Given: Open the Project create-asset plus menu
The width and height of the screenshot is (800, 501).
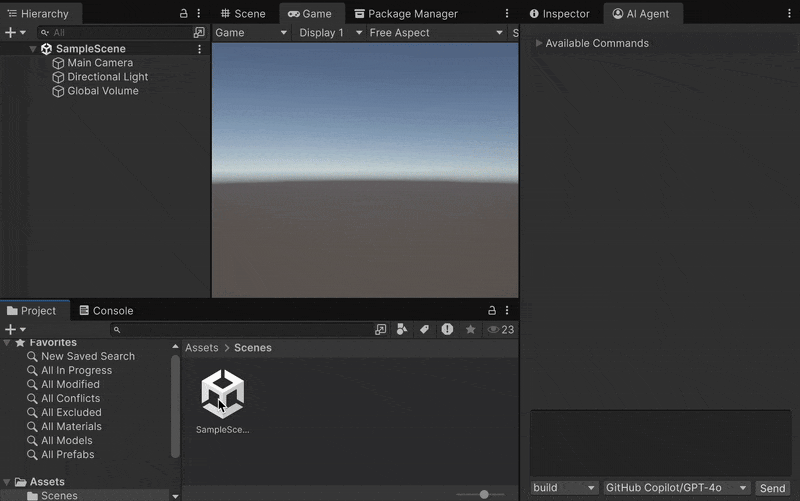Looking at the screenshot, I should click(15, 330).
